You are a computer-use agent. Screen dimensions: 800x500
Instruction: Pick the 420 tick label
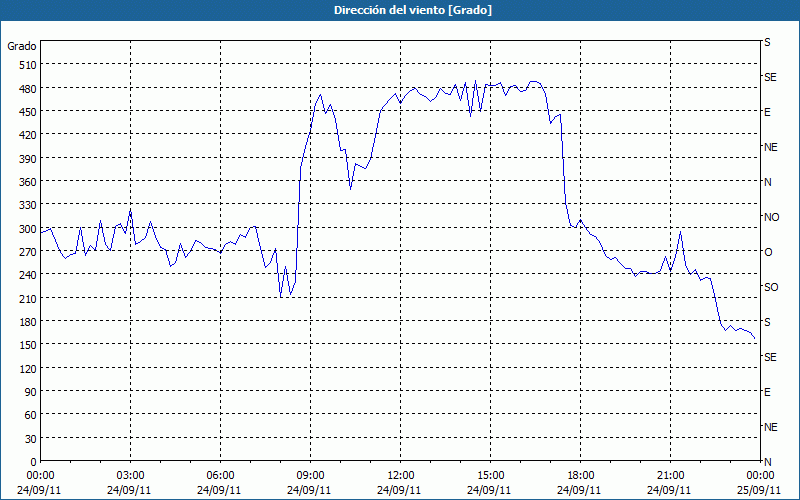coord(28,135)
